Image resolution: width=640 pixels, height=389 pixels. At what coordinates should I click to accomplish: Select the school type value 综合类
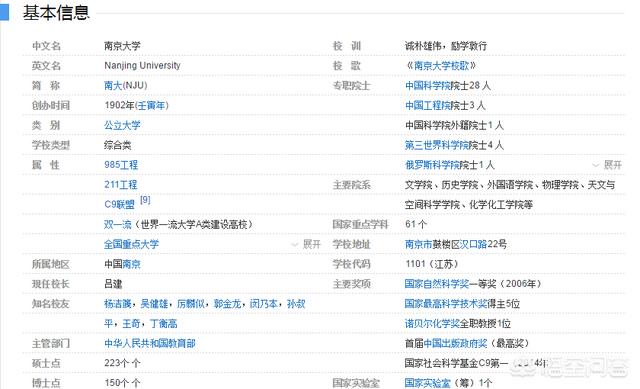[118, 145]
